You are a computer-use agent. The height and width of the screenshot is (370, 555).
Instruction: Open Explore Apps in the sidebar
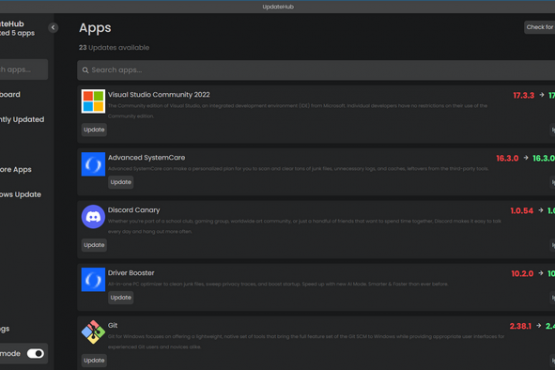[x=16, y=170]
